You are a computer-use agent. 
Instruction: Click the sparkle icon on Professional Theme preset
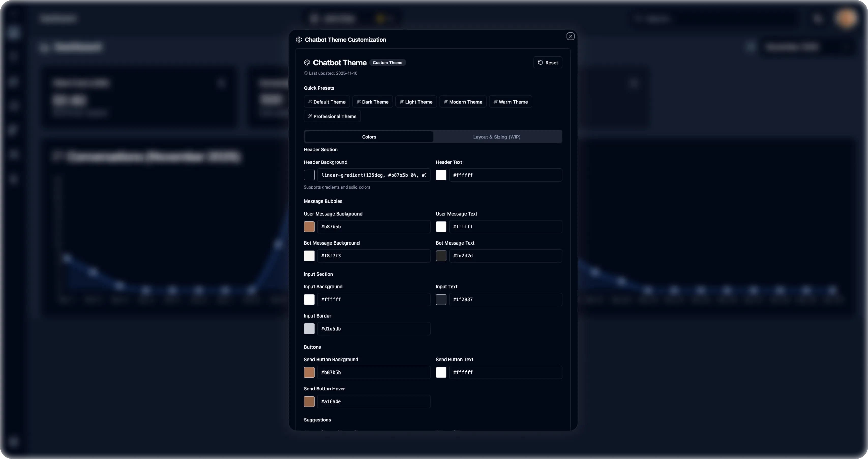click(310, 116)
